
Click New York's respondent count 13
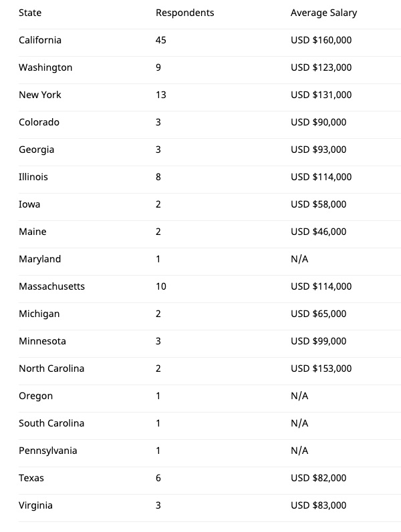[x=161, y=95]
